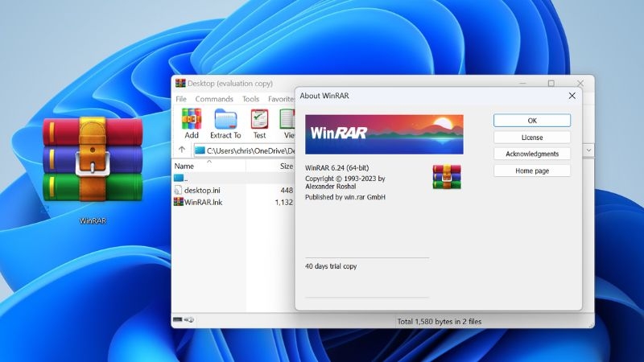
Task: Open the Home page button
Action: pos(532,171)
